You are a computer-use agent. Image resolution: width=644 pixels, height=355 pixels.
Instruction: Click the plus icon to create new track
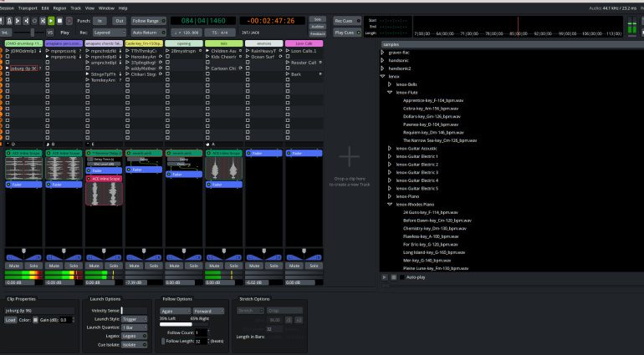(x=349, y=156)
